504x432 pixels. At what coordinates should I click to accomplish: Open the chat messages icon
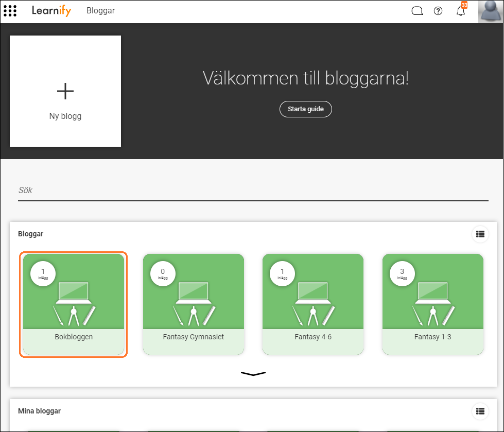(417, 11)
